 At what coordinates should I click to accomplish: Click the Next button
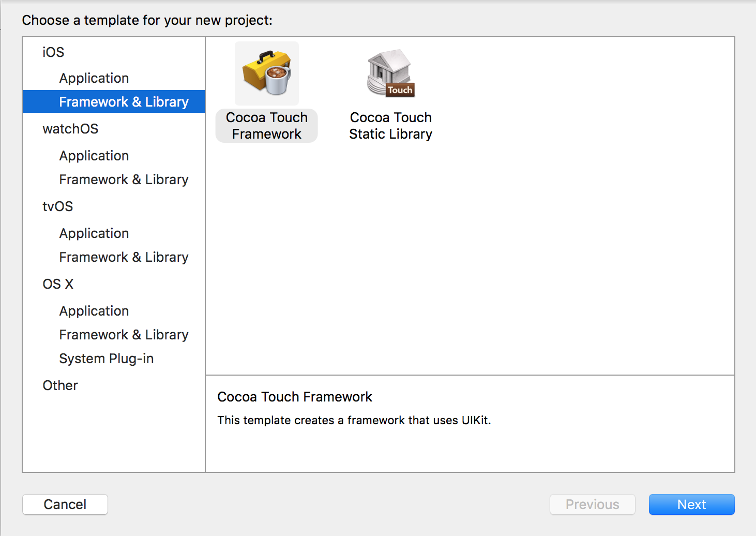click(x=691, y=504)
